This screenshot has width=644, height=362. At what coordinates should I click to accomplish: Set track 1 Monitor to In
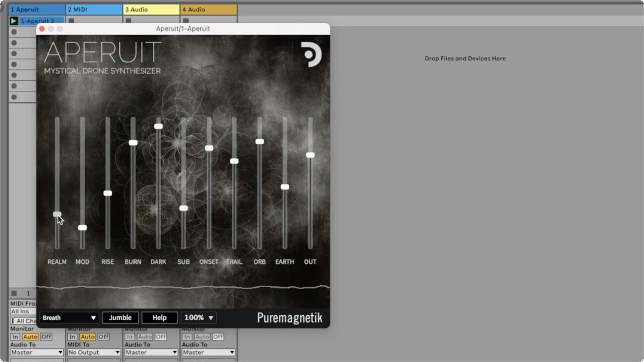pos(15,337)
